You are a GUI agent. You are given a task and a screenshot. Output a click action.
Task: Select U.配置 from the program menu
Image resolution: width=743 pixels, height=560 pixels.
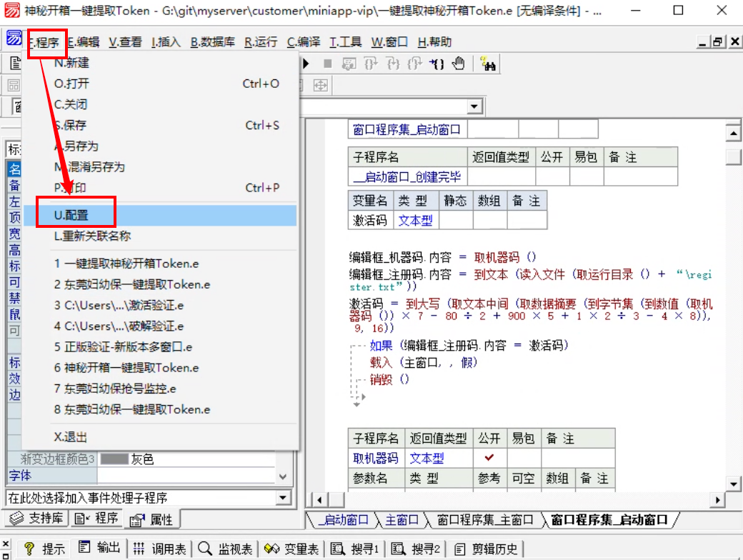click(159, 215)
